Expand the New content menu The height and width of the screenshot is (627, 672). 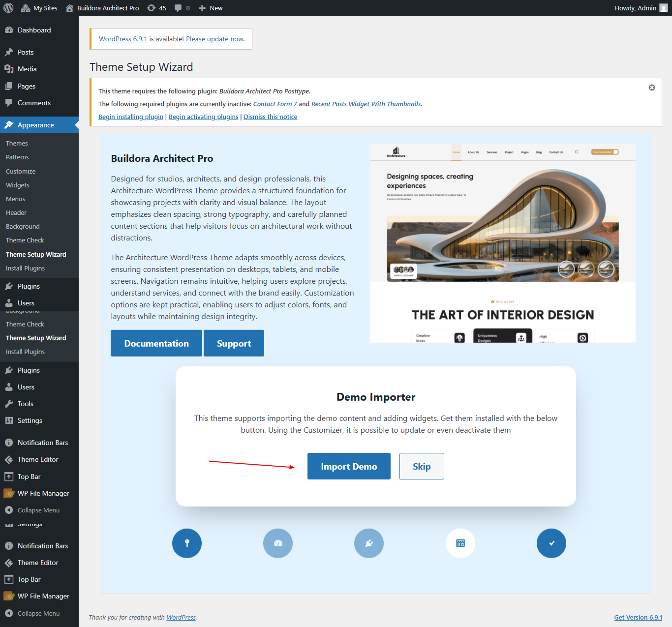211,8
